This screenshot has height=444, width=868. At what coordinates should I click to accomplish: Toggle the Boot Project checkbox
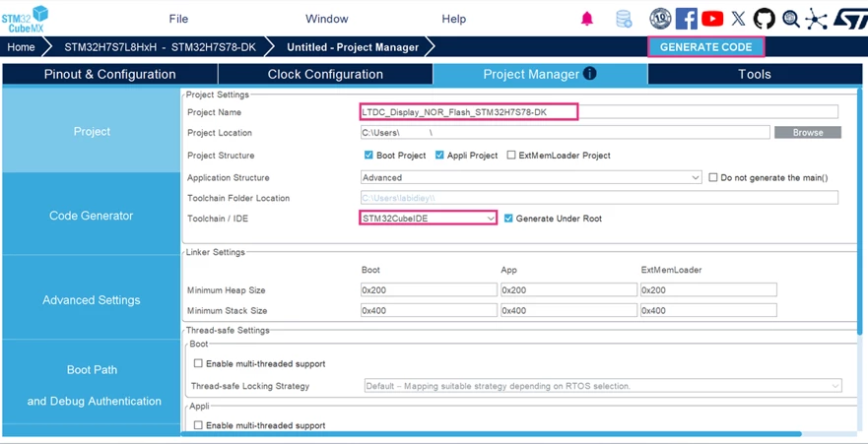tap(368, 156)
